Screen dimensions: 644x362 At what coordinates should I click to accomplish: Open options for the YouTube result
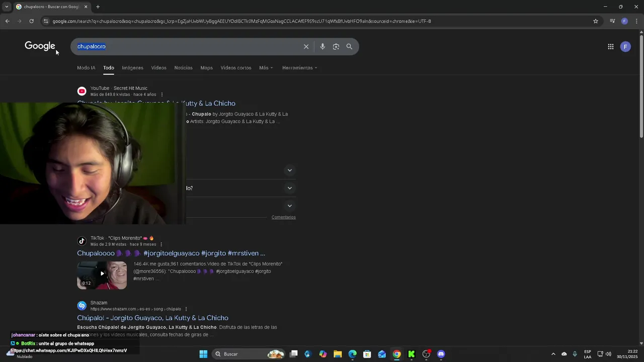tap(162, 95)
